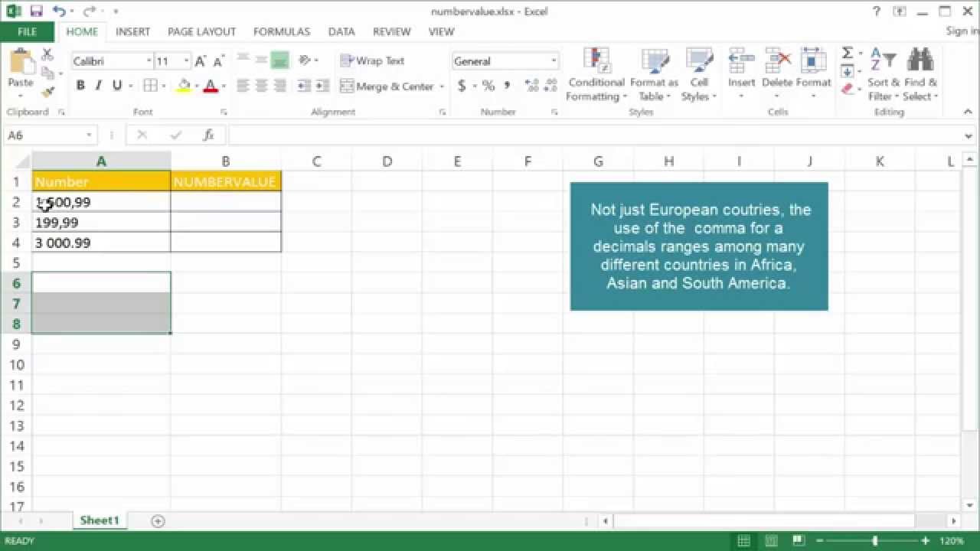980x551 pixels.
Task: Click the Page Layout view icon in status bar
Action: coord(770,541)
